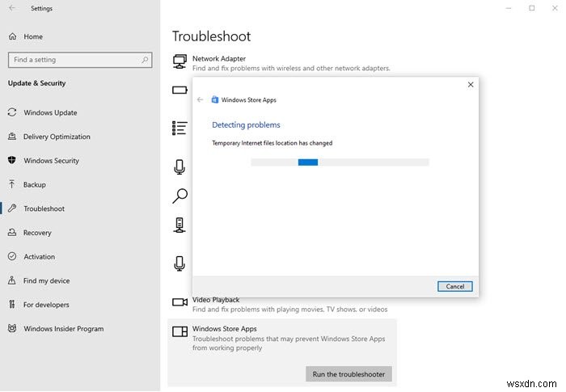Cancel the Windows Store Apps troubleshooter

[x=454, y=286]
